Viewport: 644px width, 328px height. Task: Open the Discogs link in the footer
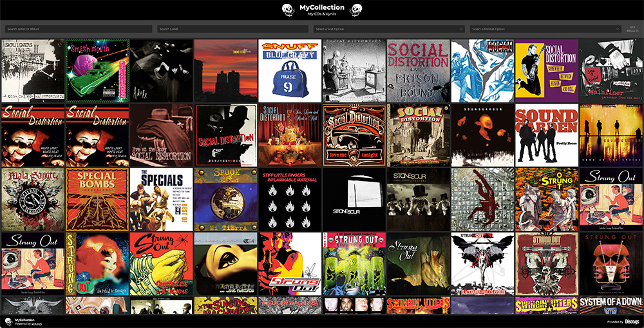tap(632, 322)
